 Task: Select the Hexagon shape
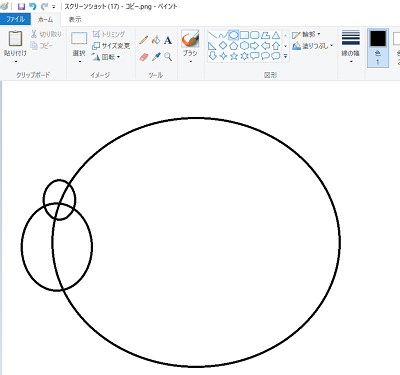point(244,46)
